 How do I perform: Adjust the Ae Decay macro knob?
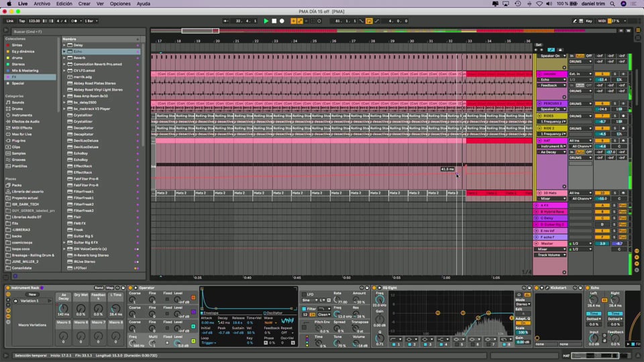[63, 308]
